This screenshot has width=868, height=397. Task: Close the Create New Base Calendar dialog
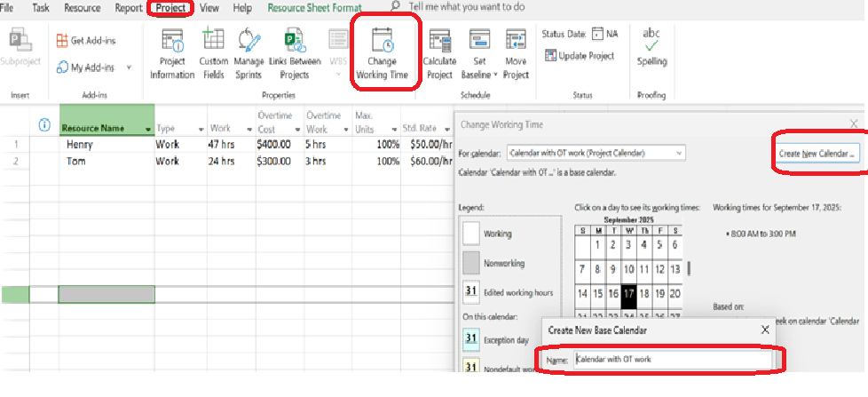(765, 330)
